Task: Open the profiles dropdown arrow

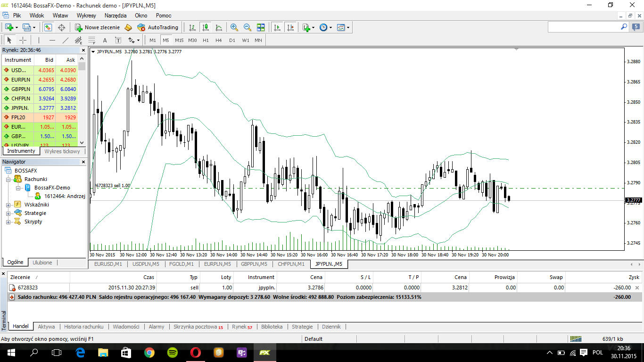Action: coord(34,27)
